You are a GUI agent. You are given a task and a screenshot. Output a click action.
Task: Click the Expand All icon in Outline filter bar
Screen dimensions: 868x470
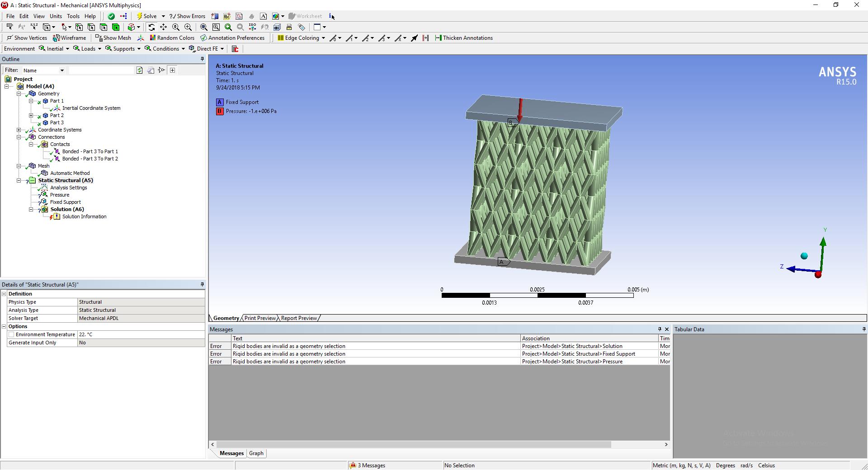(173, 70)
